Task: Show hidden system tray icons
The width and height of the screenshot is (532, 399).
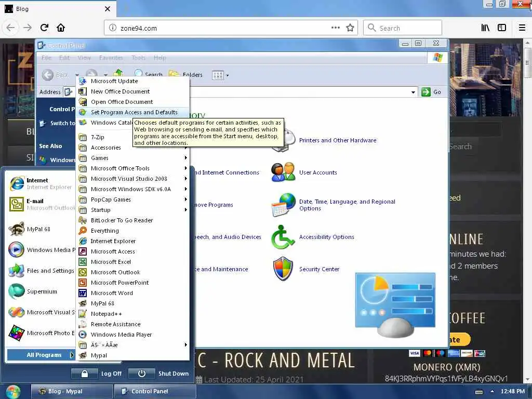Action: (492, 391)
